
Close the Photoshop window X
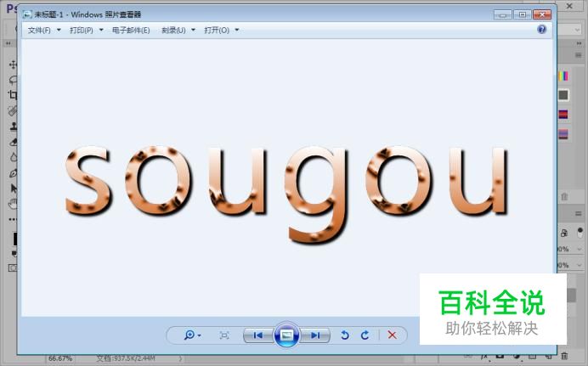coord(569,6)
